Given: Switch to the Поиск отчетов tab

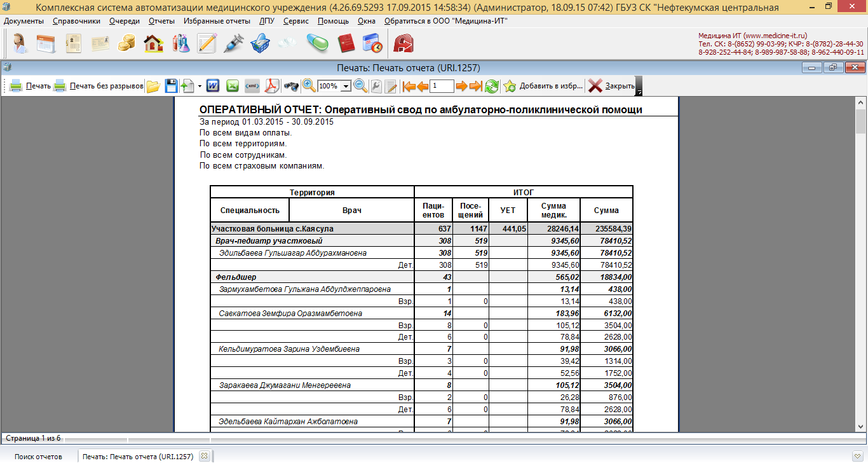Looking at the screenshot, I should tap(38, 457).
